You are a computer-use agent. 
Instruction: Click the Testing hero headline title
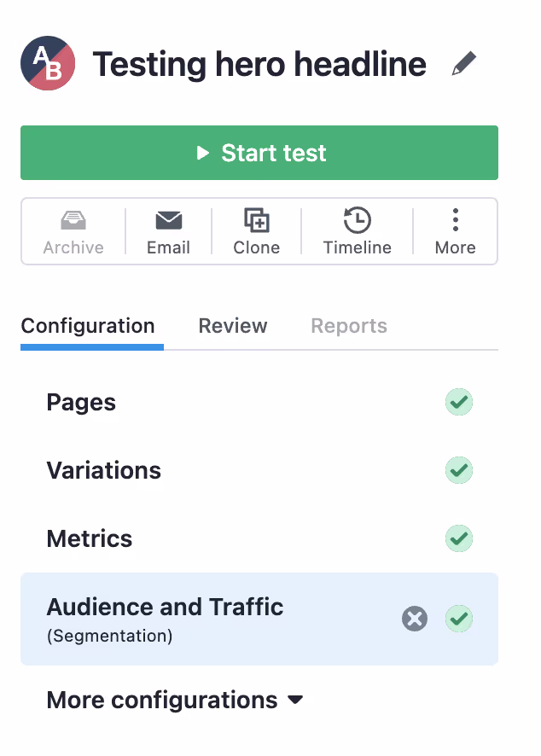259,64
